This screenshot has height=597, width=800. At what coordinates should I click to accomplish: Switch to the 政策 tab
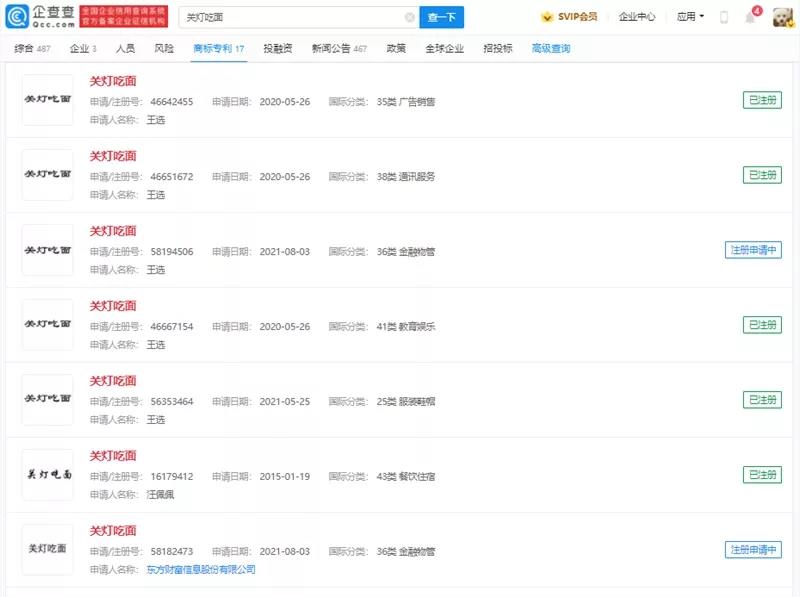click(396, 48)
